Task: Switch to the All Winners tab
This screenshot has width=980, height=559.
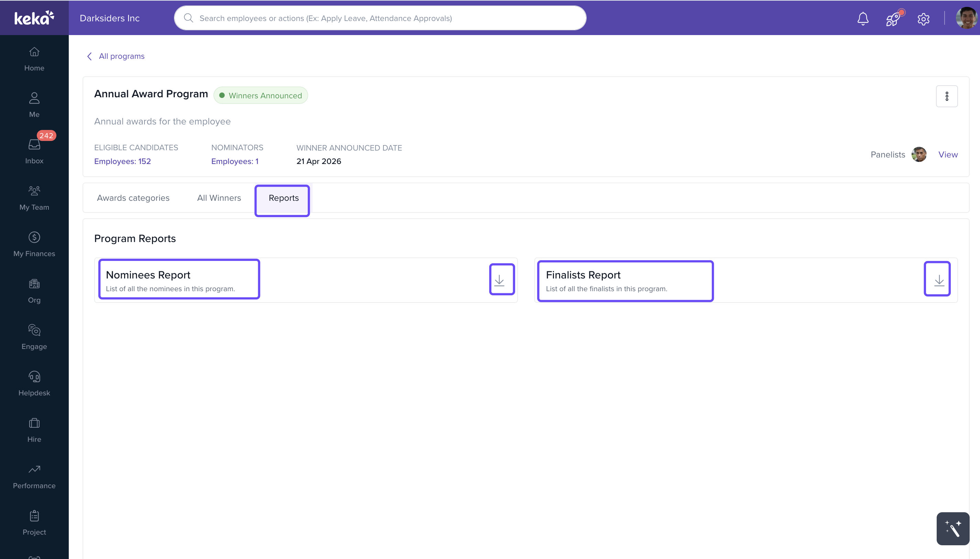Action: [x=219, y=198]
